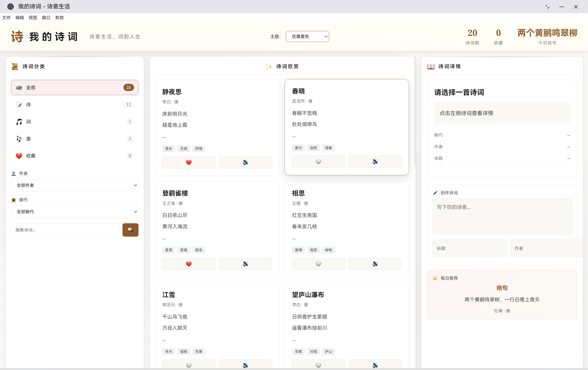Open the 春晓 poem title

coord(298,91)
